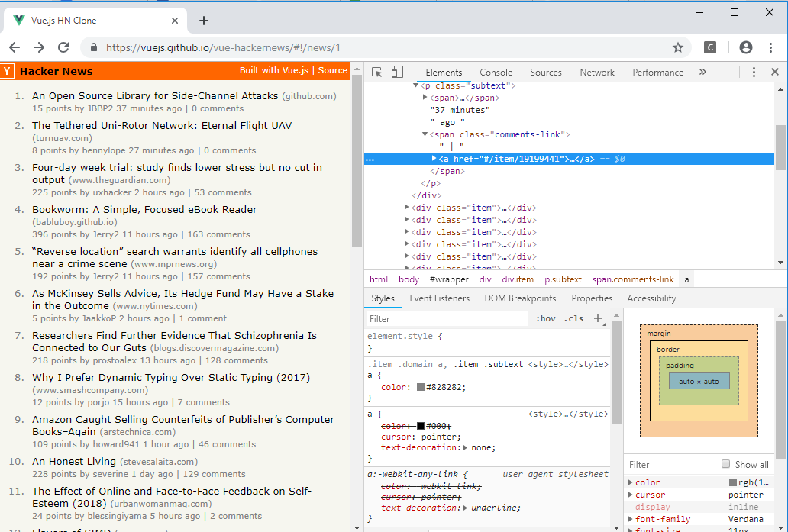
Task: Expand the text-decoration none value
Action: click(x=465, y=447)
